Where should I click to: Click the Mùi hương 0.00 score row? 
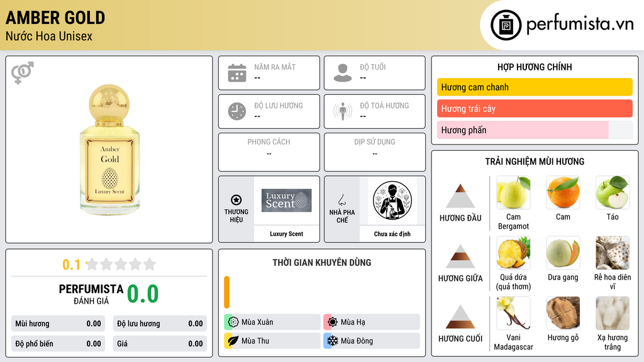click(x=58, y=324)
